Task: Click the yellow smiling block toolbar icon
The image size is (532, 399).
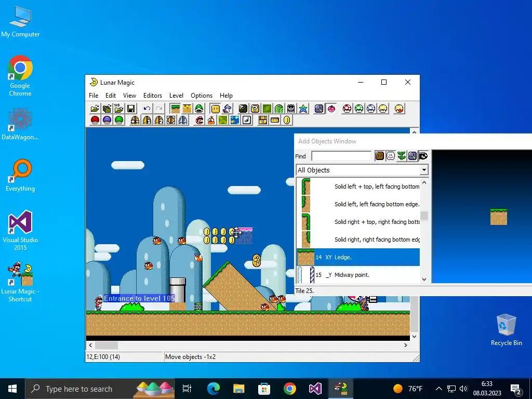Action: point(216,109)
